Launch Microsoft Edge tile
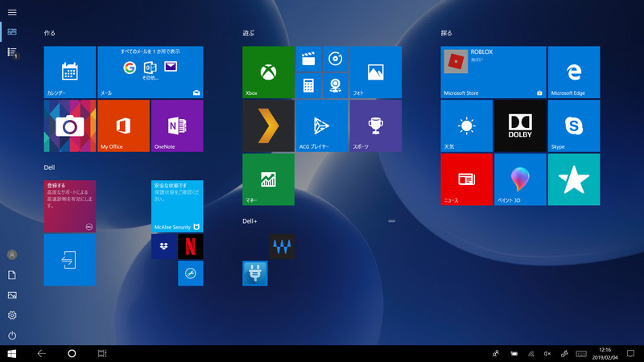Image resolution: width=644 pixels, height=362 pixels. [x=574, y=72]
